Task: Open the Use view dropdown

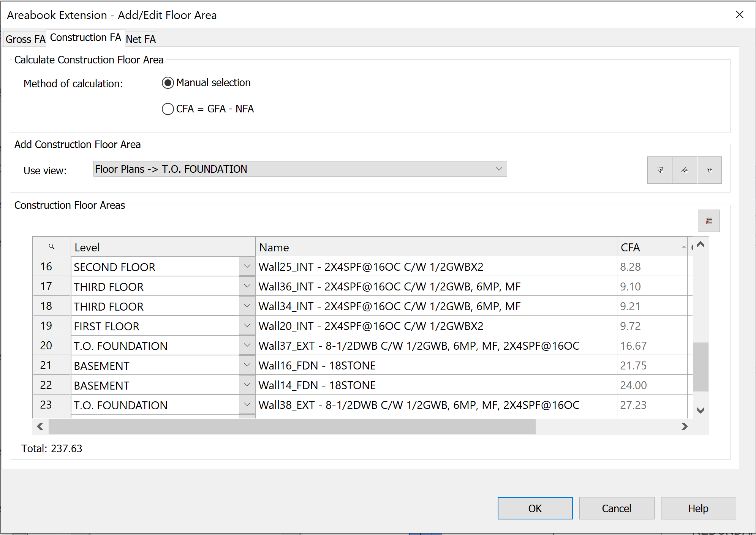Action: 499,169
